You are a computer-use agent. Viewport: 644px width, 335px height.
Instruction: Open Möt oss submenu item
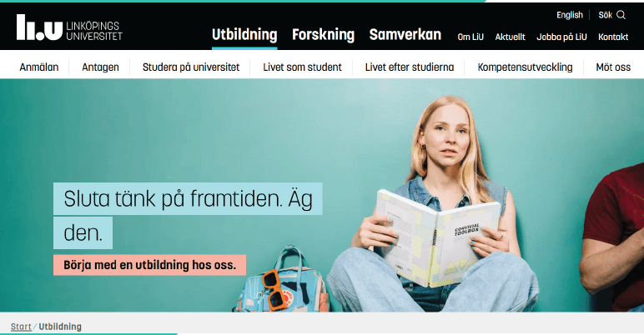pyautogui.click(x=613, y=67)
